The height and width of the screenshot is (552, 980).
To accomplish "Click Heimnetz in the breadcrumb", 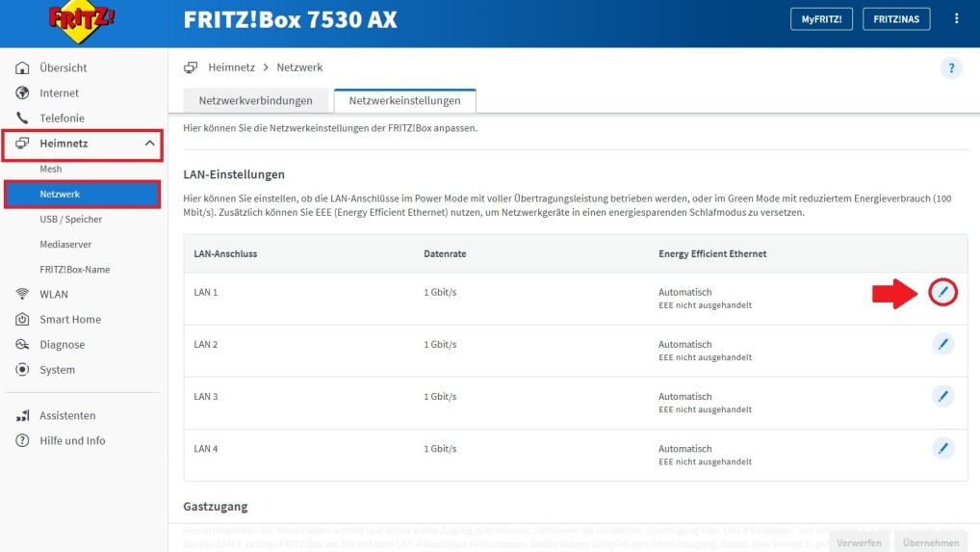I will 231,67.
